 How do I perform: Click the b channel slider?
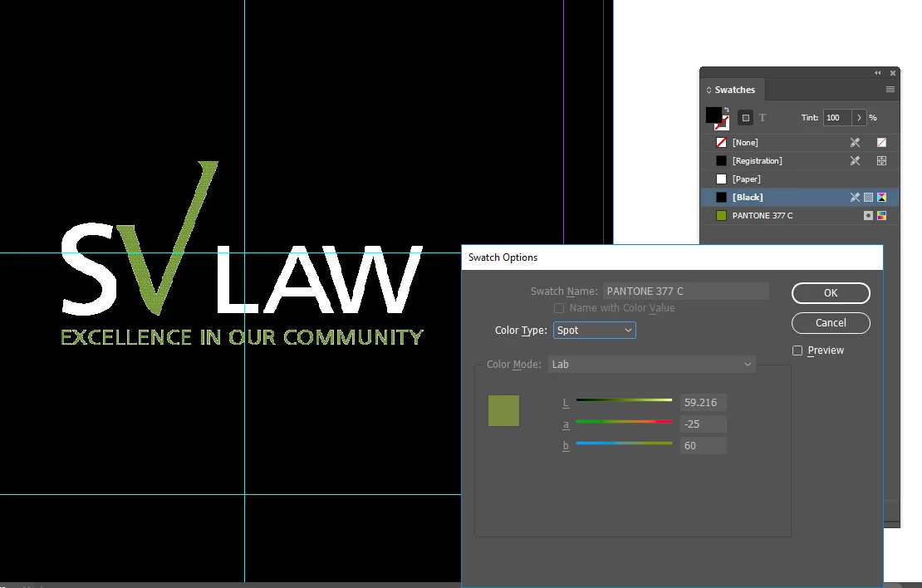coord(624,443)
